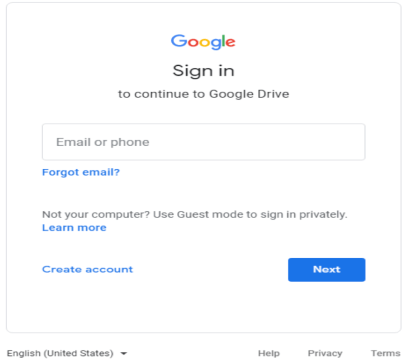Click the yellow letter o in the Google logo

205,42
